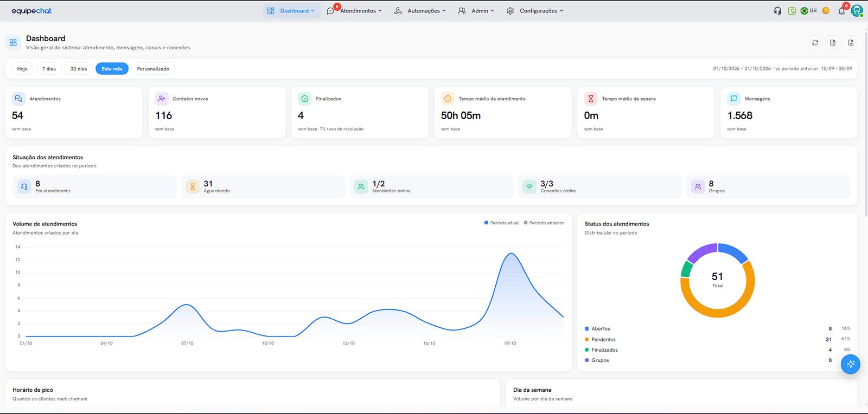Click the Em atendimento headset icon
Image resolution: width=868 pixels, height=414 pixels.
(x=24, y=187)
